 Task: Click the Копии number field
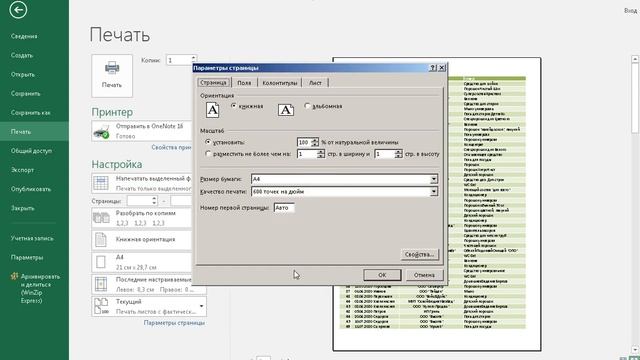(178, 60)
